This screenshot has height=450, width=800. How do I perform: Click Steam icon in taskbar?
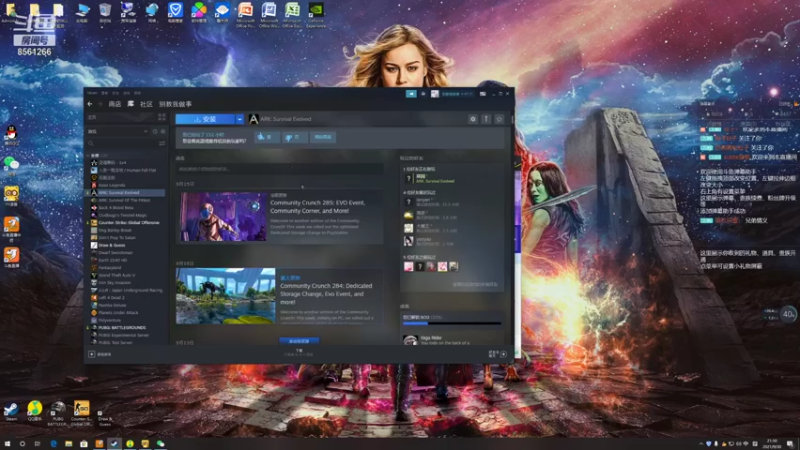coord(114,444)
